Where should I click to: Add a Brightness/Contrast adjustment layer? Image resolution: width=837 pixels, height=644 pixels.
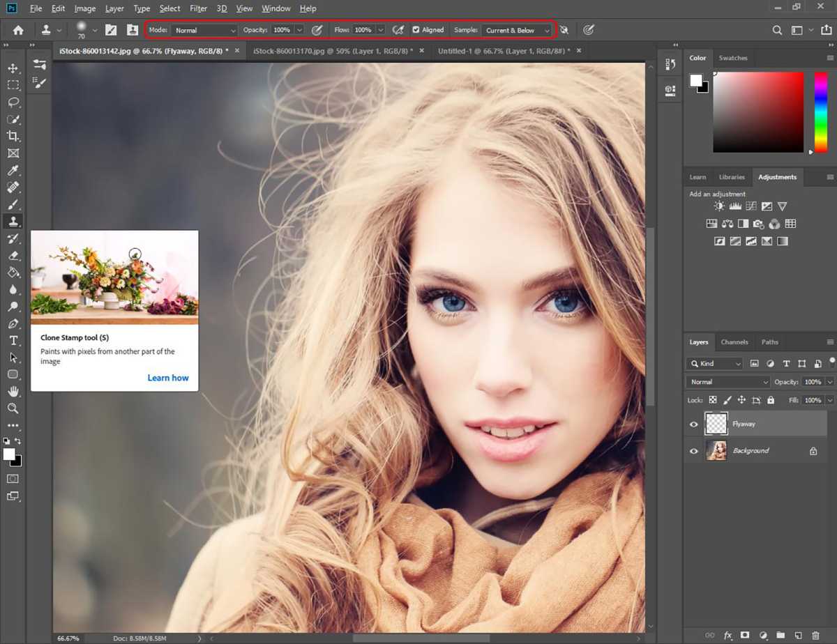click(x=719, y=206)
